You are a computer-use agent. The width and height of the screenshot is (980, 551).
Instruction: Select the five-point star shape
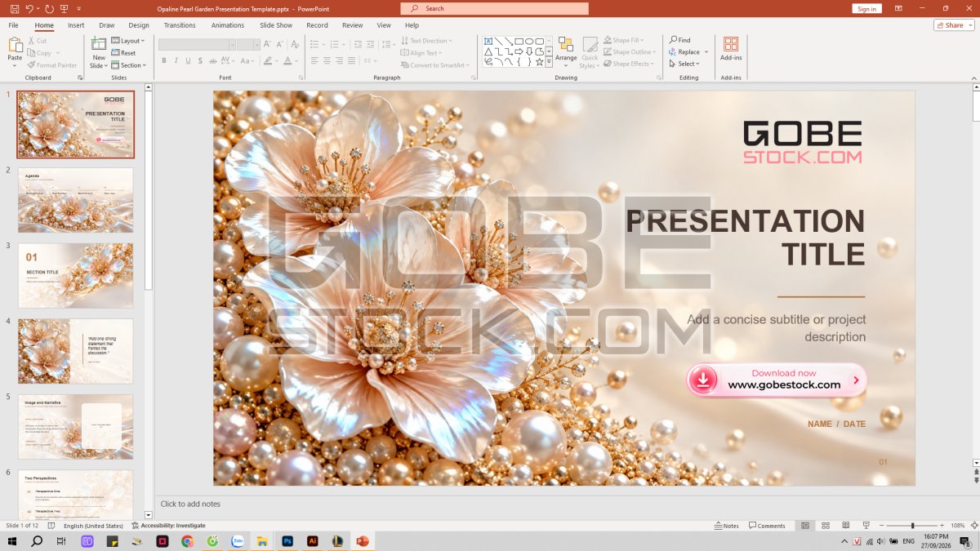pyautogui.click(x=539, y=61)
